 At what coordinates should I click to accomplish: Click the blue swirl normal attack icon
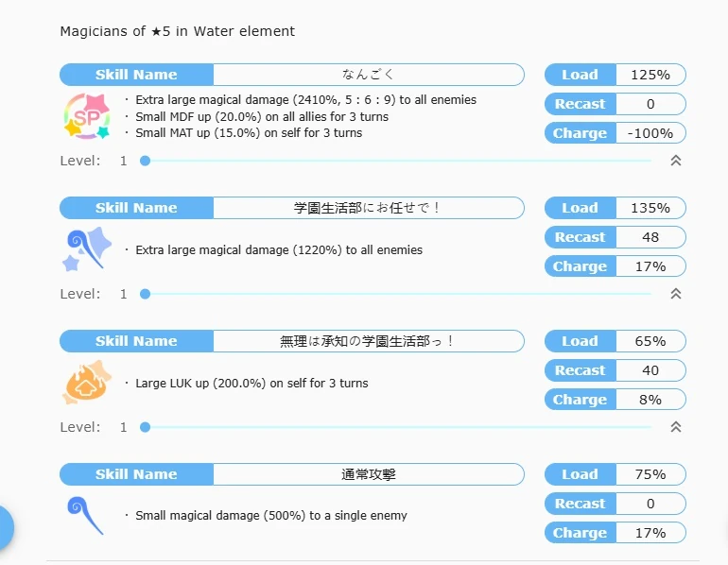tap(83, 516)
